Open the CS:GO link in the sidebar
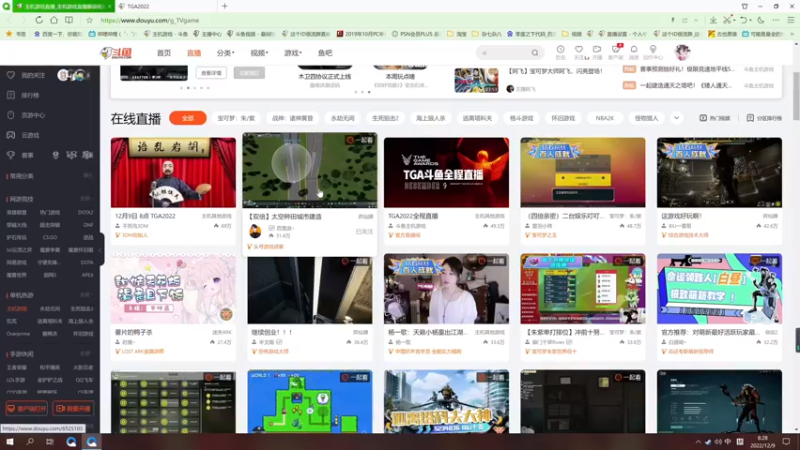This screenshot has height=450, width=800. point(49,237)
